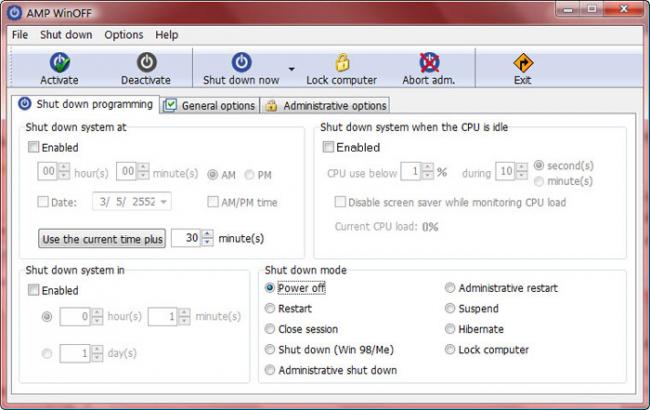This screenshot has width=650, height=410.
Task: Select the CPU idle minute(s) radio button
Action: 538,181
